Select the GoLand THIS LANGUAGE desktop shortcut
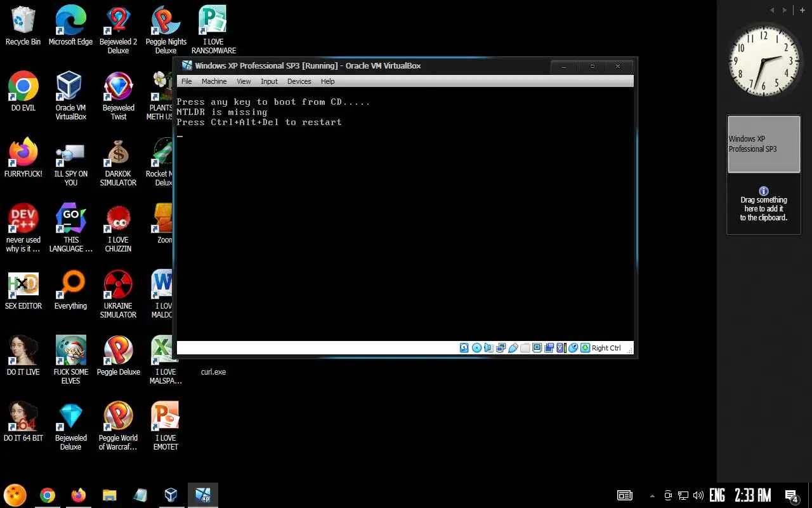Viewport: 812px width, 508px height. pos(70,229)
